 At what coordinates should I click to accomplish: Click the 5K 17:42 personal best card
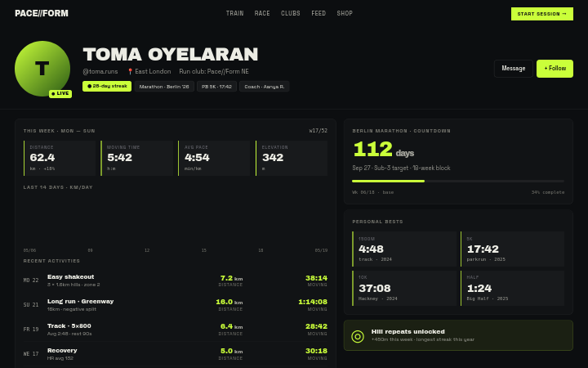pyautogui.click(x=512, y=249)
